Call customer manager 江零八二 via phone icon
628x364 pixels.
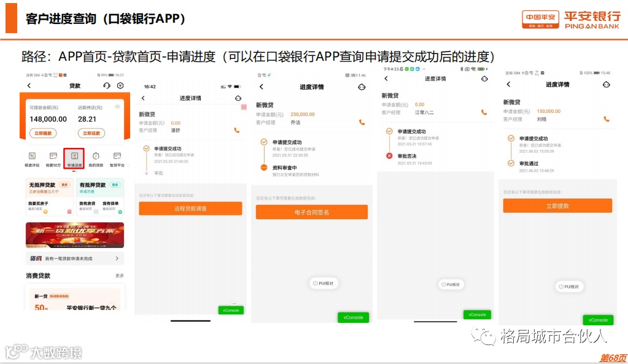tap(484, 112)
